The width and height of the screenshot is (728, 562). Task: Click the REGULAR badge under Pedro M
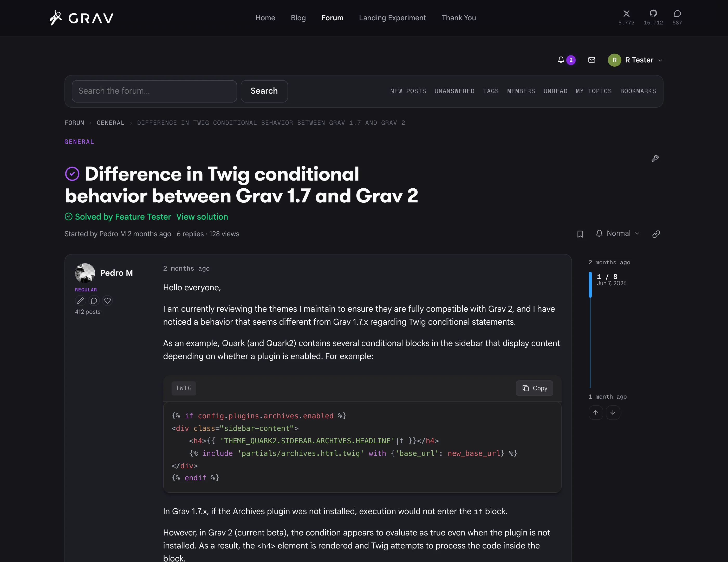pos(86,290)
